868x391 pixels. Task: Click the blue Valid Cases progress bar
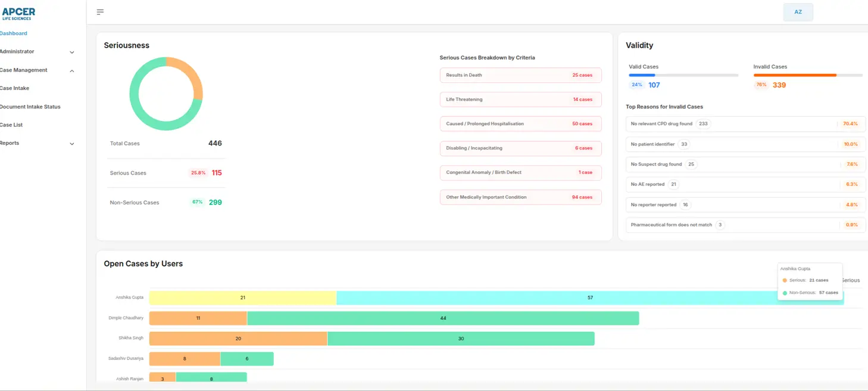[x=642, y=75]
